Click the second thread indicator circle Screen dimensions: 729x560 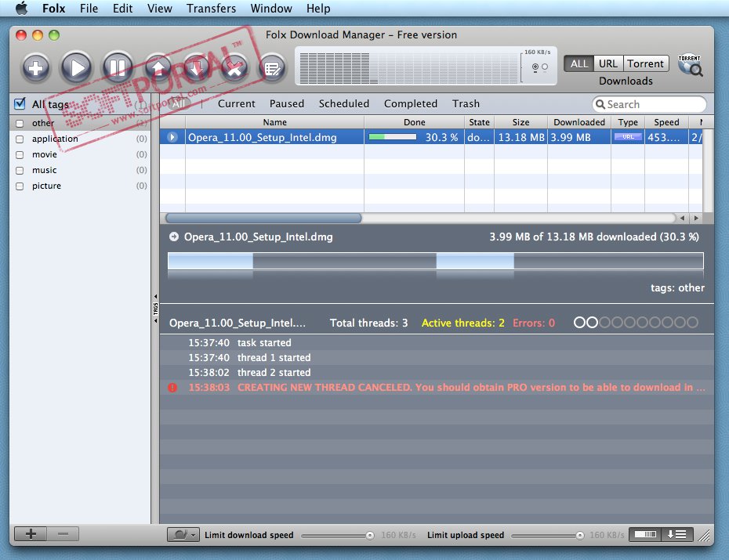[x=592, y=322]
